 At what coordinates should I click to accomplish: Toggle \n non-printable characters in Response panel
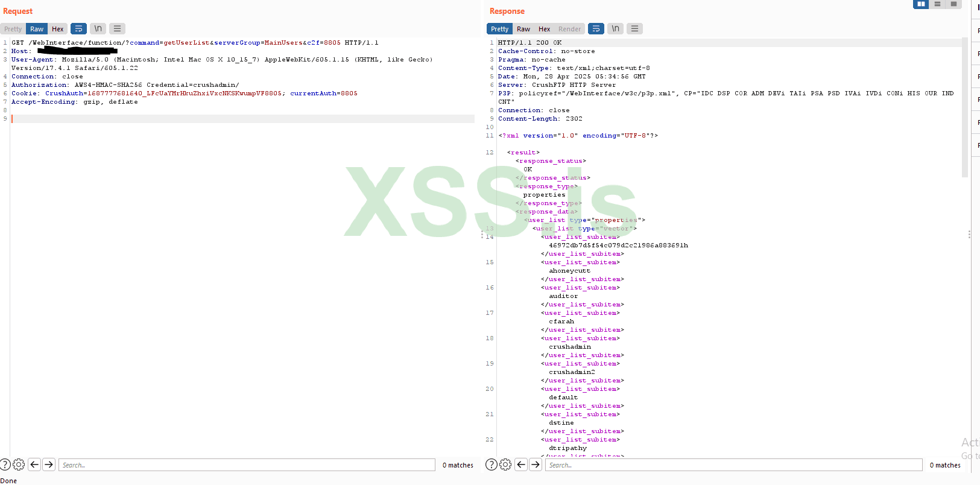tap(615, 29)
